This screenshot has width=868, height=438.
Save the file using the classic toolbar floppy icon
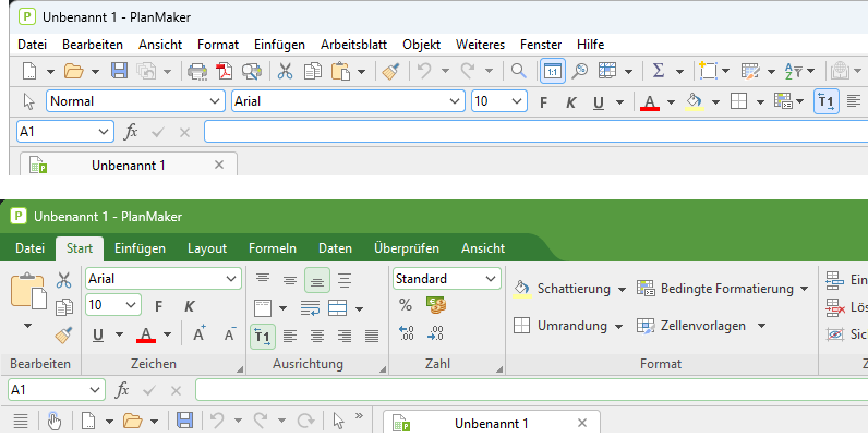point(119,71)
